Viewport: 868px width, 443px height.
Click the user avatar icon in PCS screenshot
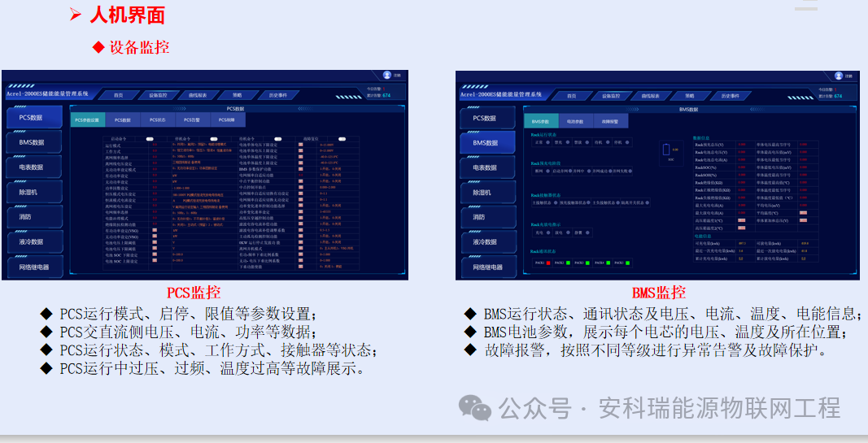[387, 76]
